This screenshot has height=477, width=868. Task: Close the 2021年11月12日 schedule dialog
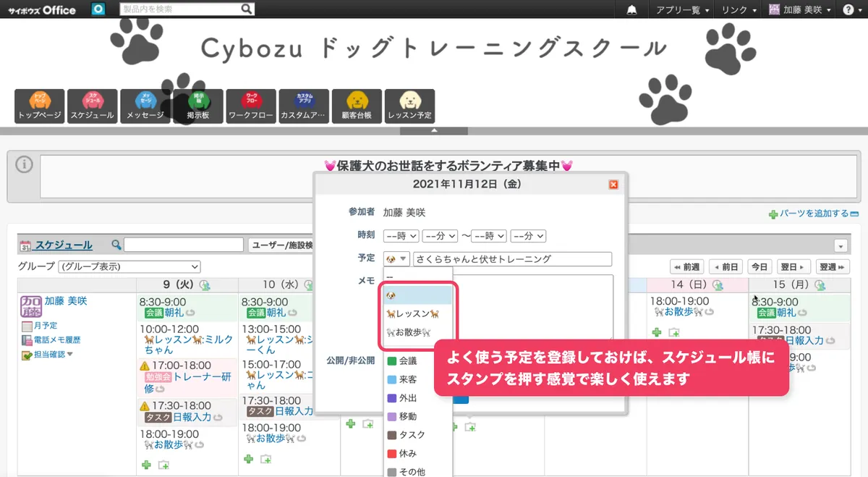(x=613, y=185)
